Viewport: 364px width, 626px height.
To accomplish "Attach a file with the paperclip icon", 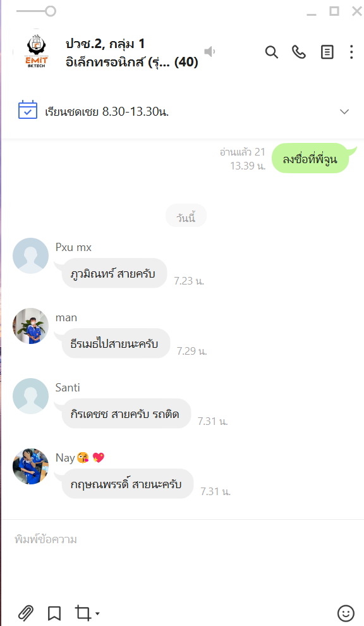I will (x=25, y=613).
